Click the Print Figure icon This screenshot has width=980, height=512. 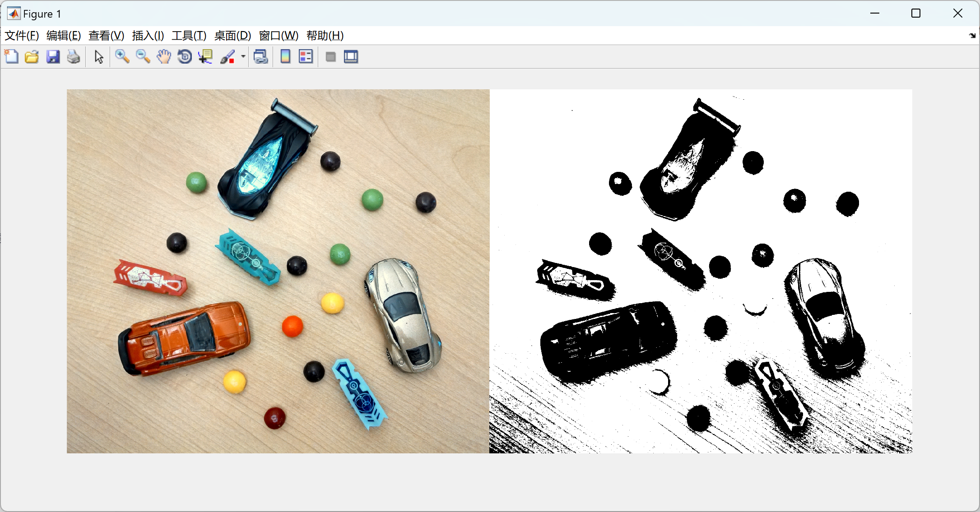point(74,57)
